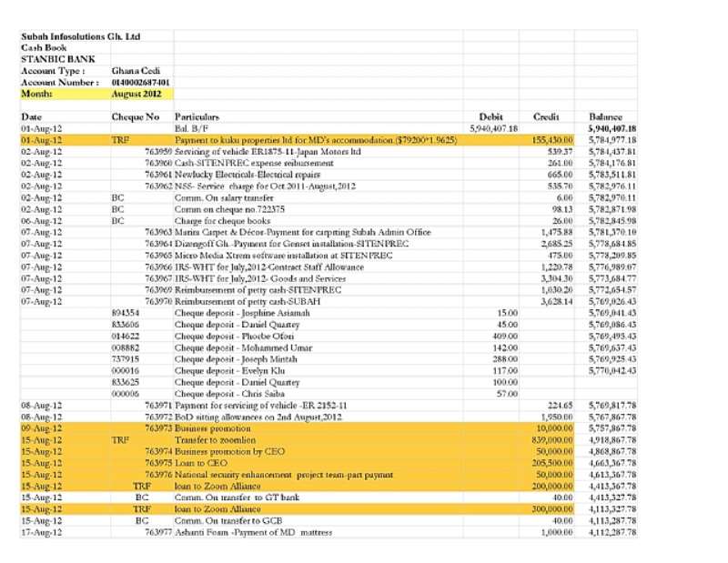Click the 'Credit' column header

[546, 117]
